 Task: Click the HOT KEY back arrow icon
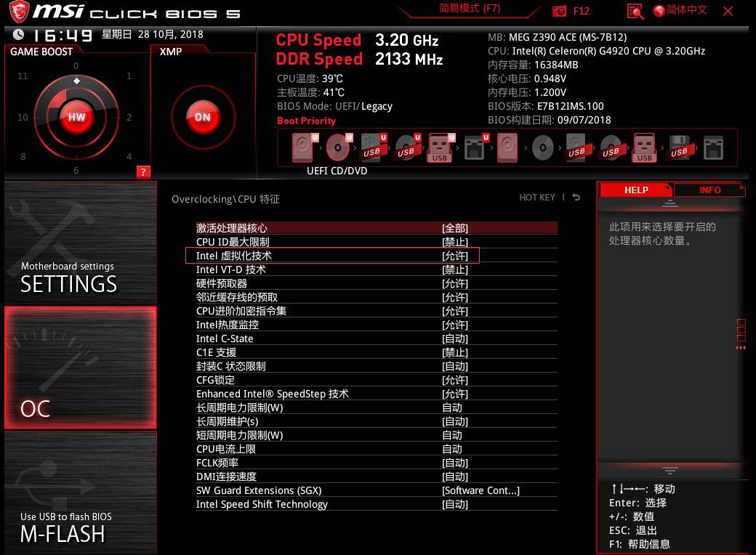point(576,197)
